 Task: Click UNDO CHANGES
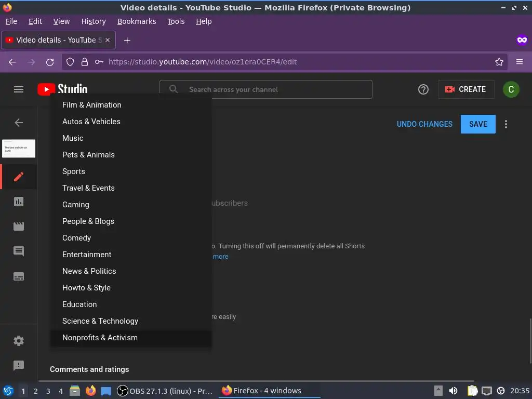click(424, 124)
